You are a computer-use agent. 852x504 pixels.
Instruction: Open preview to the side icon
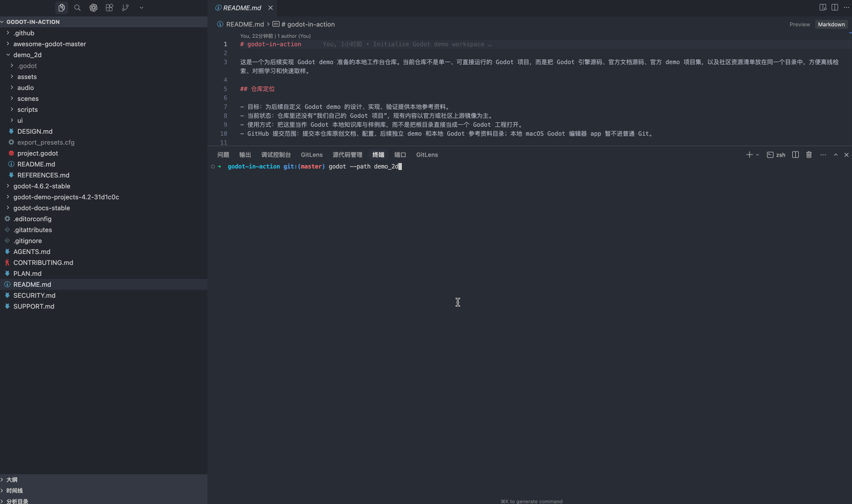coord(823,7)
